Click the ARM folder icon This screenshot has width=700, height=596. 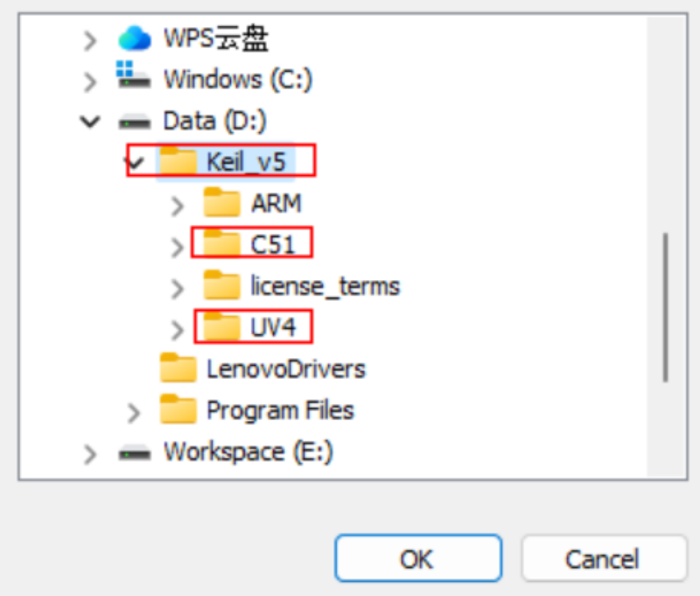click(x=221, y=204)
